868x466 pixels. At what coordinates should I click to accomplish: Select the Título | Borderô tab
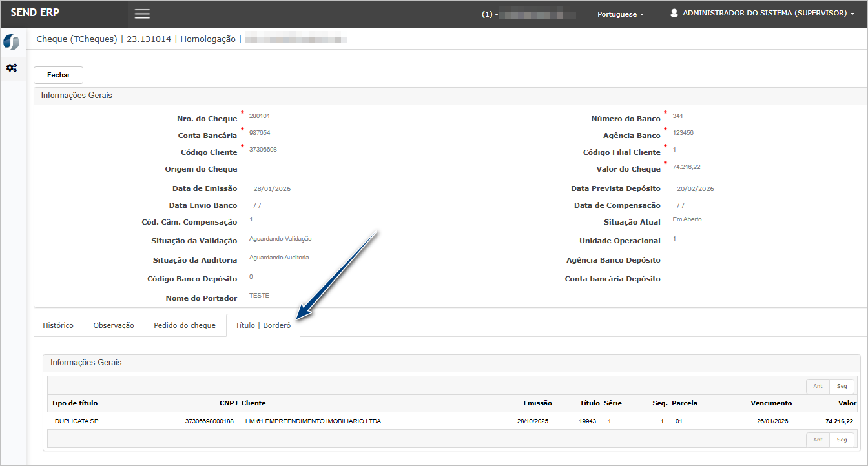point(263,325)
